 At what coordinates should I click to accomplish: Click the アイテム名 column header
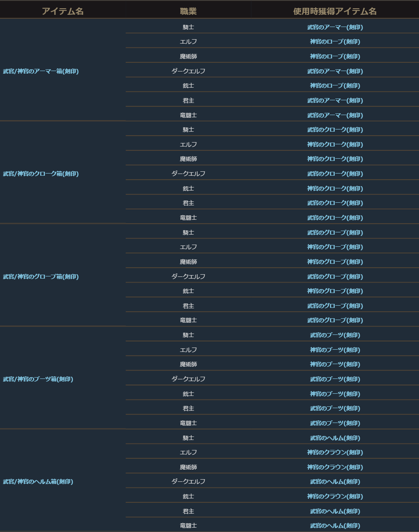pos(63,11)
